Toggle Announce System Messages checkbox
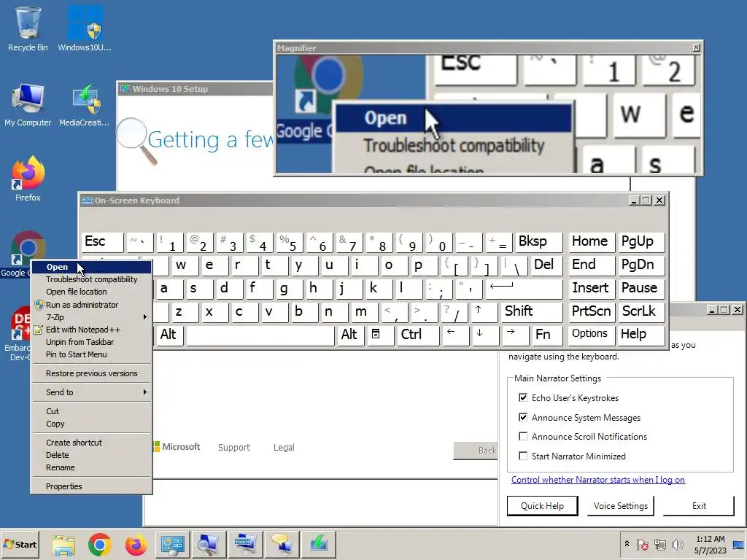747x560 pixels. [x=523, y=417]
